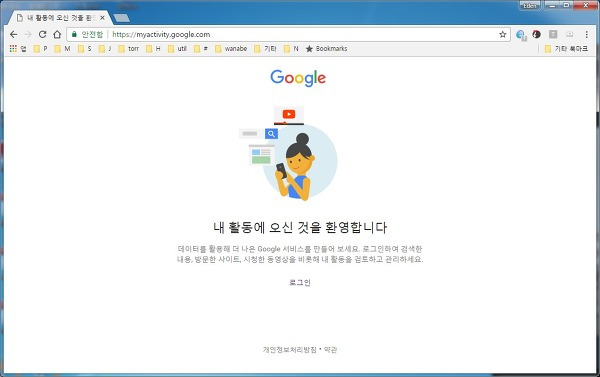Screen dimensions: 600x377
Task: Open the wanabe bookmark folder
Action: click(x=231, y=49)
